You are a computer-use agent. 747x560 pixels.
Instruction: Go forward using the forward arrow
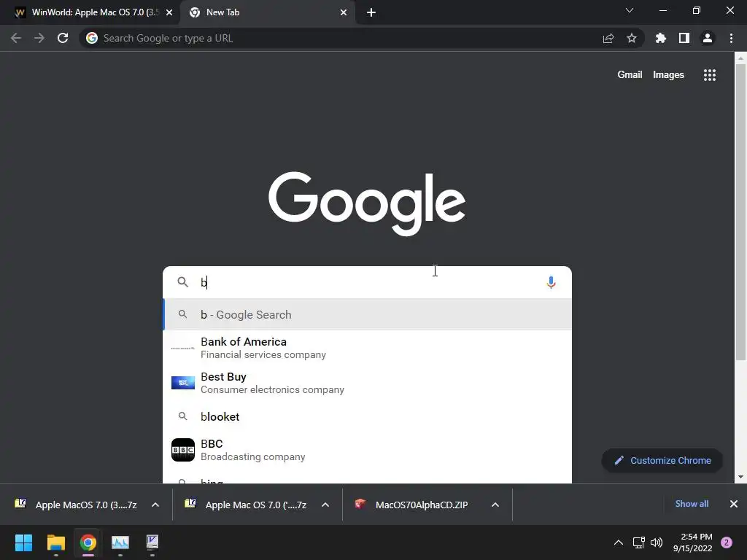coord(39,38)
